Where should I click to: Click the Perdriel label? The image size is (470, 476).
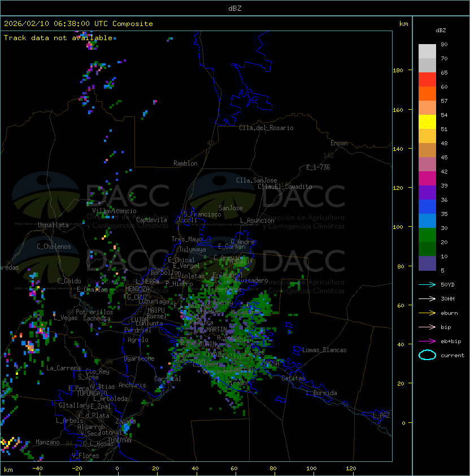coord(137,330)
